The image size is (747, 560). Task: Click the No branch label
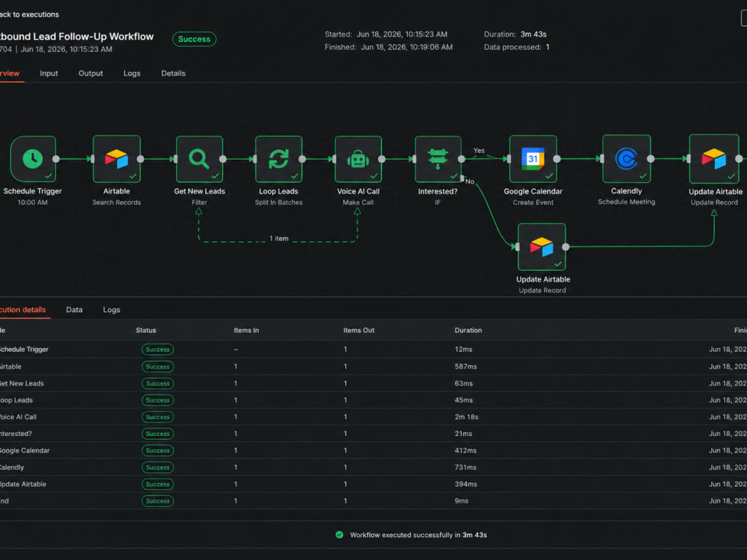(470, 181)
